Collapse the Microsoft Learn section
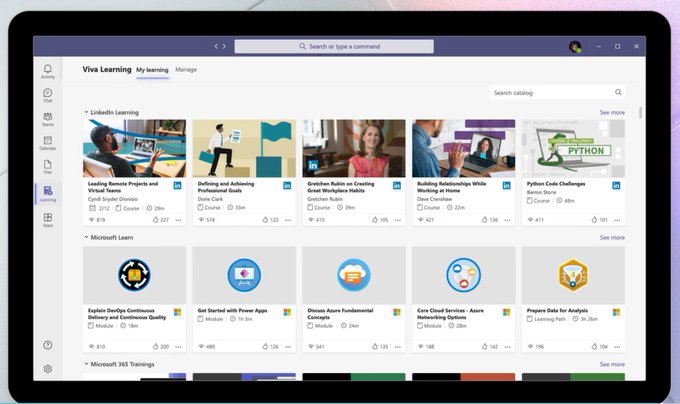 [x=86, y=238]
